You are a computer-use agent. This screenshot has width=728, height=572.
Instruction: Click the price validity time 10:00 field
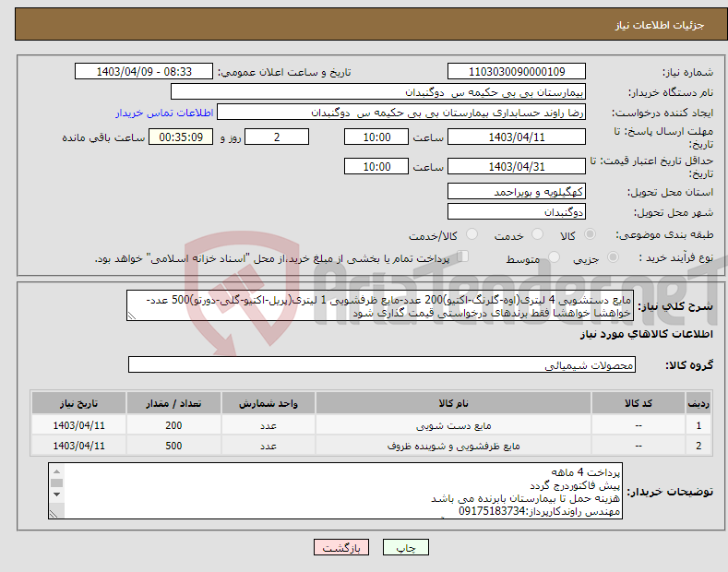[376, 166]
